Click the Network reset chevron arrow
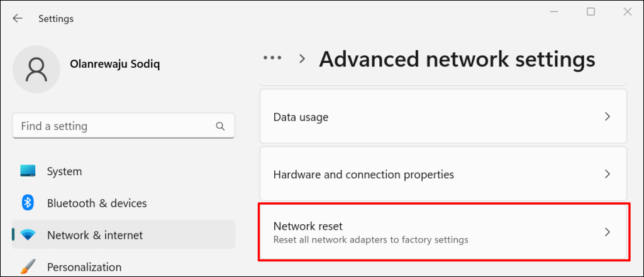The width and height of the screenshot is (644, 277). (607, 232)
